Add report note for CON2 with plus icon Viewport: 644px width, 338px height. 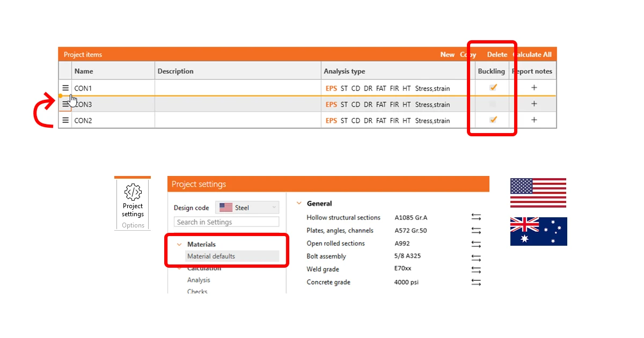click(534, 120)
